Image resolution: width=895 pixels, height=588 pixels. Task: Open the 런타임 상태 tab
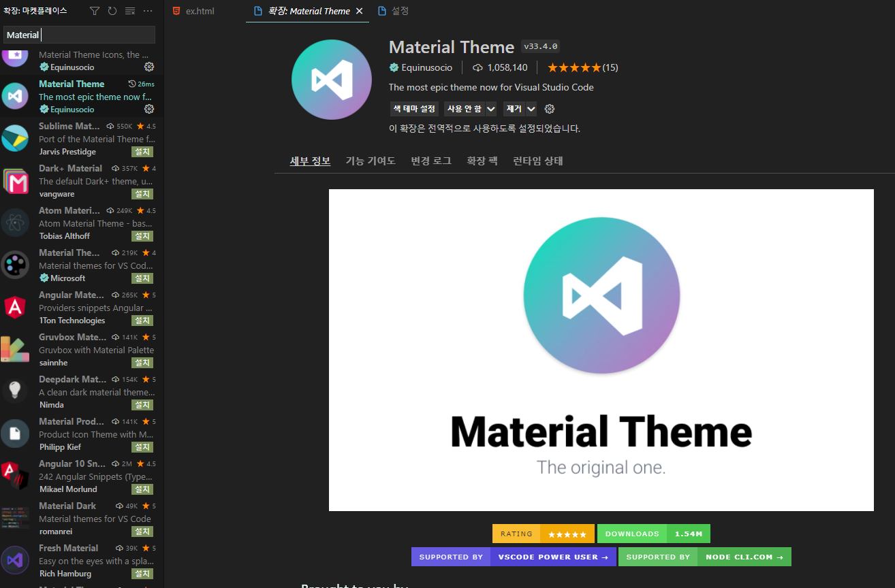point(538,161)
